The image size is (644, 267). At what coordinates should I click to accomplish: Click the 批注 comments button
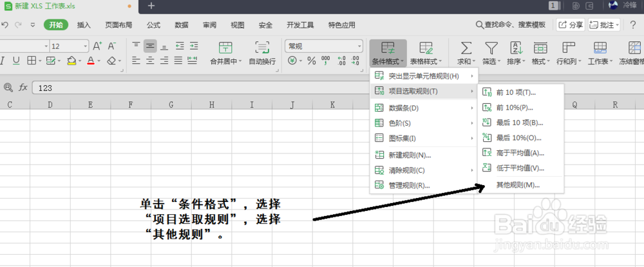click(604, 25)
